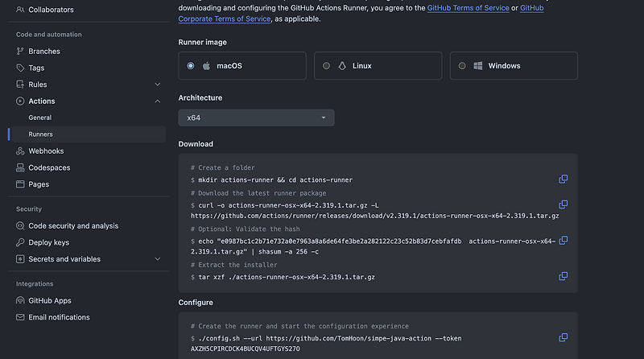
Task: Click the Architecture label
Action: 200,97
